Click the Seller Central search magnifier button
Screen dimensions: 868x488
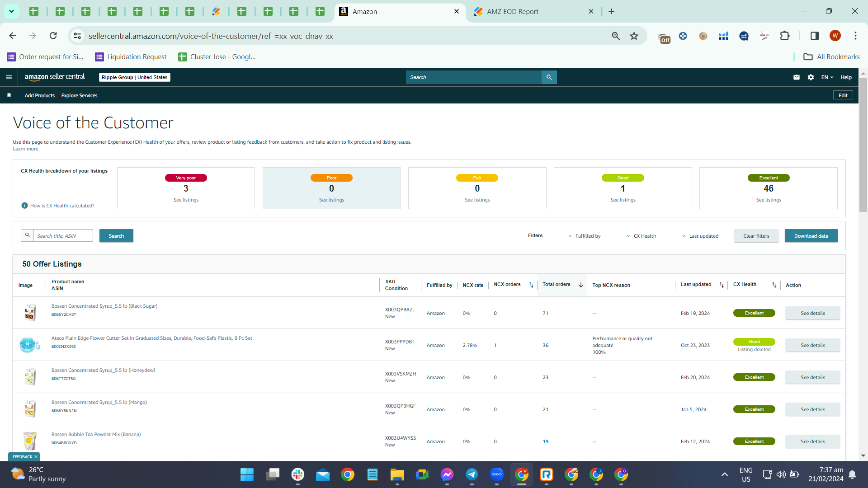[549, 77]
